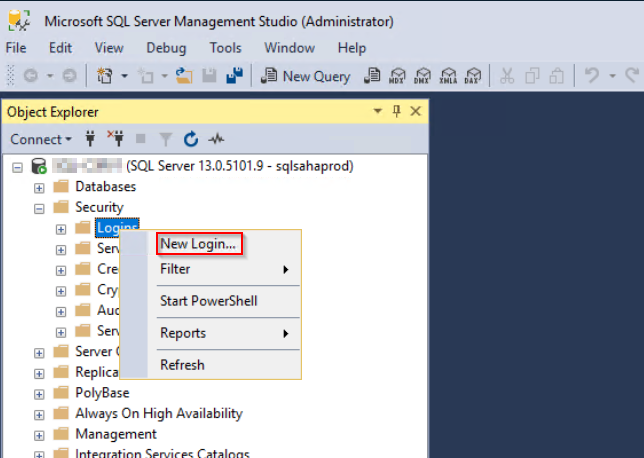This screenshot has width=644, height=458.
Task: Open the New Project dropdown arrow
Action: (124, 76)
